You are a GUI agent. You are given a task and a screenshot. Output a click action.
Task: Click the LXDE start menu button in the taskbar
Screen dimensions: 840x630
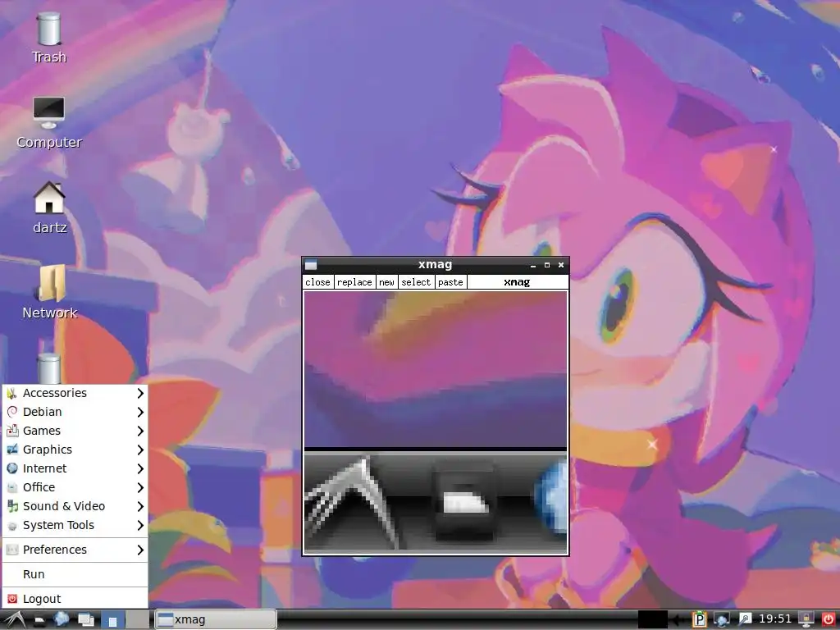[13, 620]
